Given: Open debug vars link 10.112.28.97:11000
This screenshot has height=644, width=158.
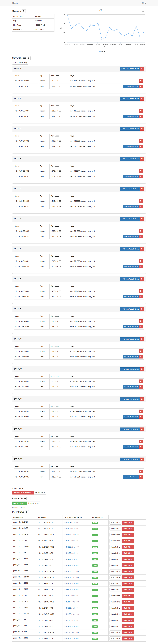Looking at the screenshot, I should tap(71, 523).
